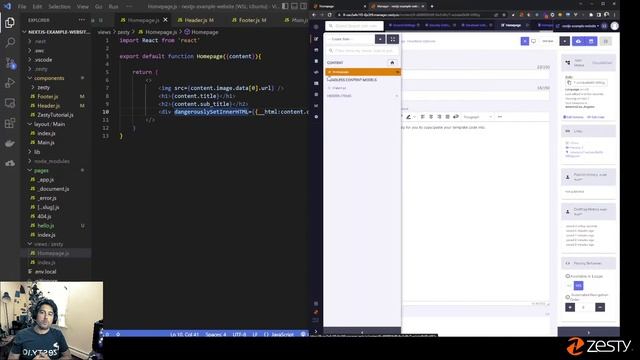
Task: Open the Extensions view in VS Code
Action: [x=10, y=123]
